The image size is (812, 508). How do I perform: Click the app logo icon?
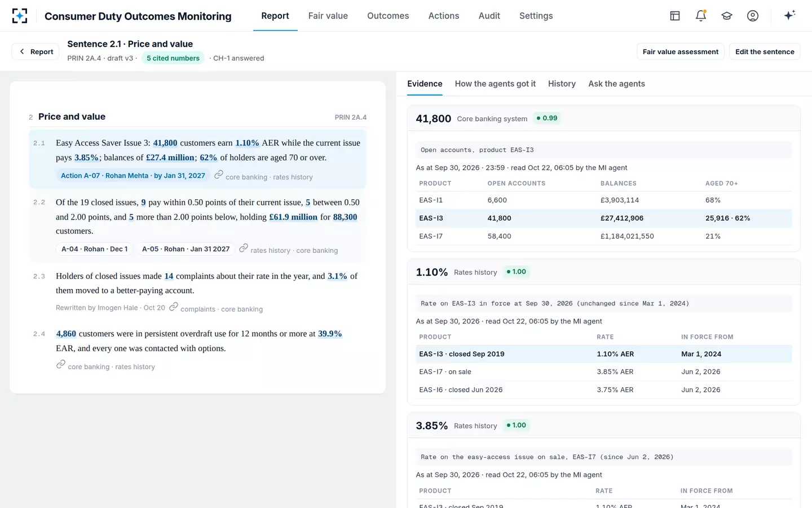click(20, 16)
